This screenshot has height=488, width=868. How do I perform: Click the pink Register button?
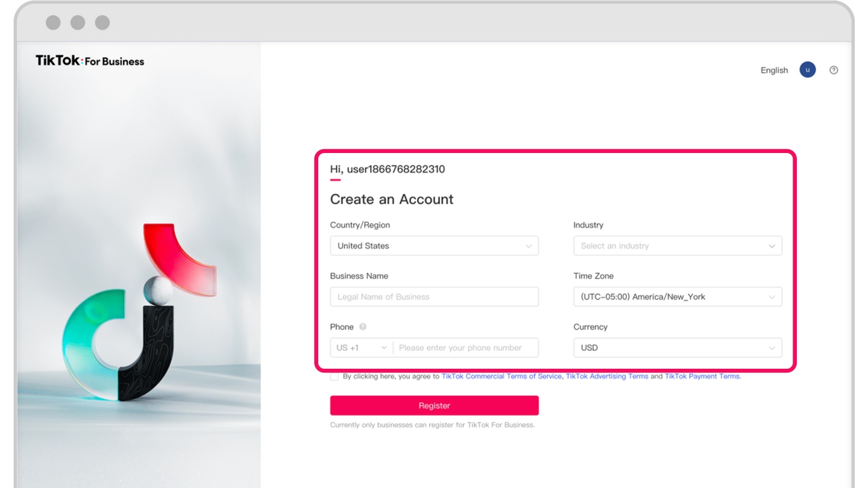[x=434, y=405]
